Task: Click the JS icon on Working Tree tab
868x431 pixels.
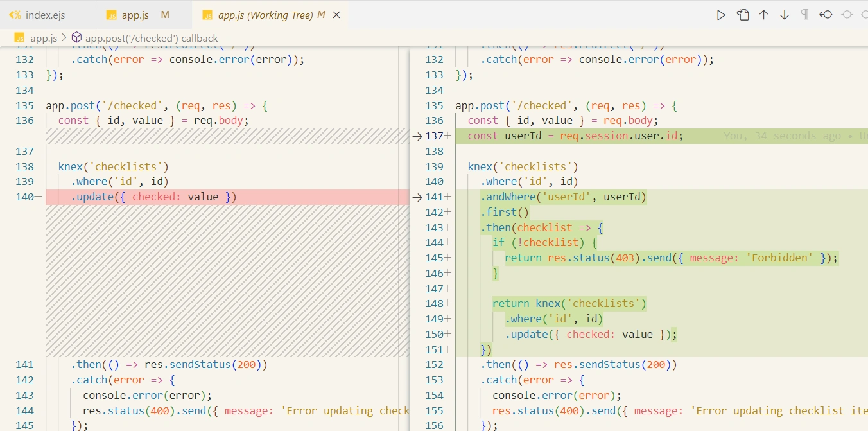Action: tap(207, 15)
